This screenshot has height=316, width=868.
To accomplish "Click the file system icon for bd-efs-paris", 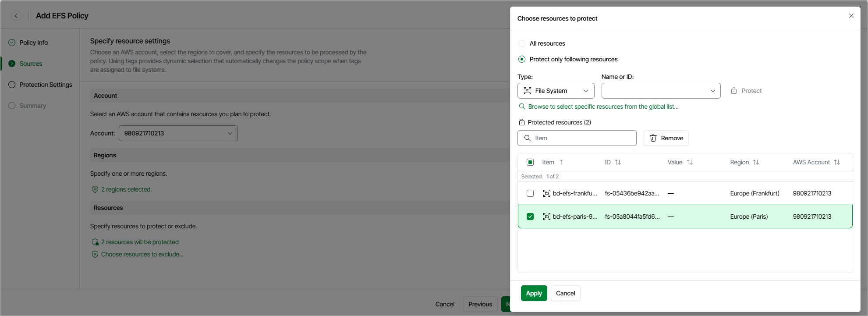I will (547, 217).
